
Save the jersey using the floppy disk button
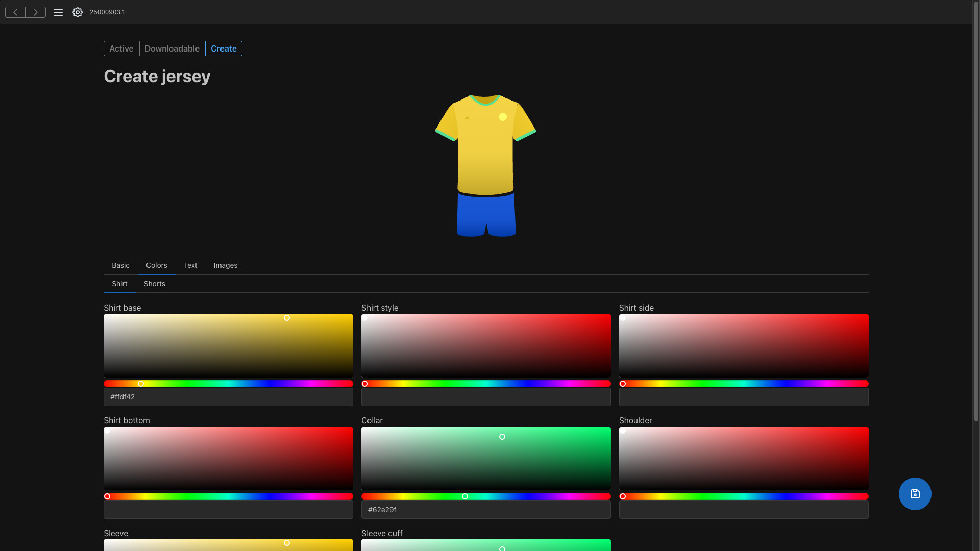click(x=915, y=493)
